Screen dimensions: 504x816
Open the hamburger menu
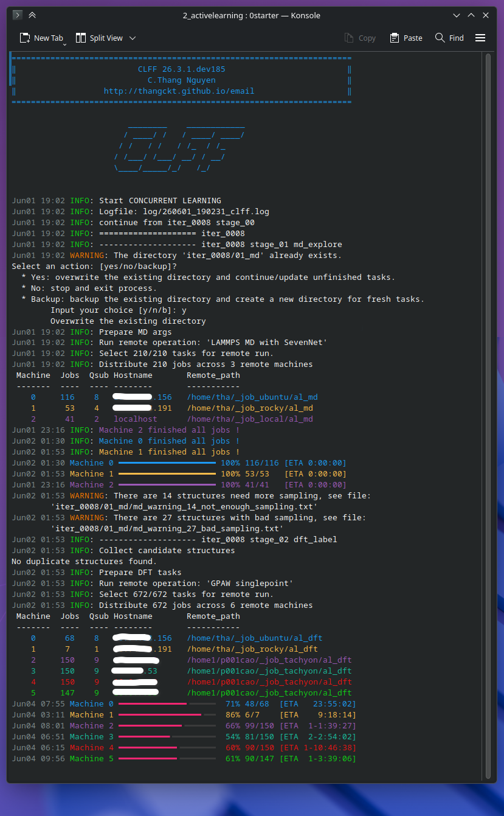point(480,38)
